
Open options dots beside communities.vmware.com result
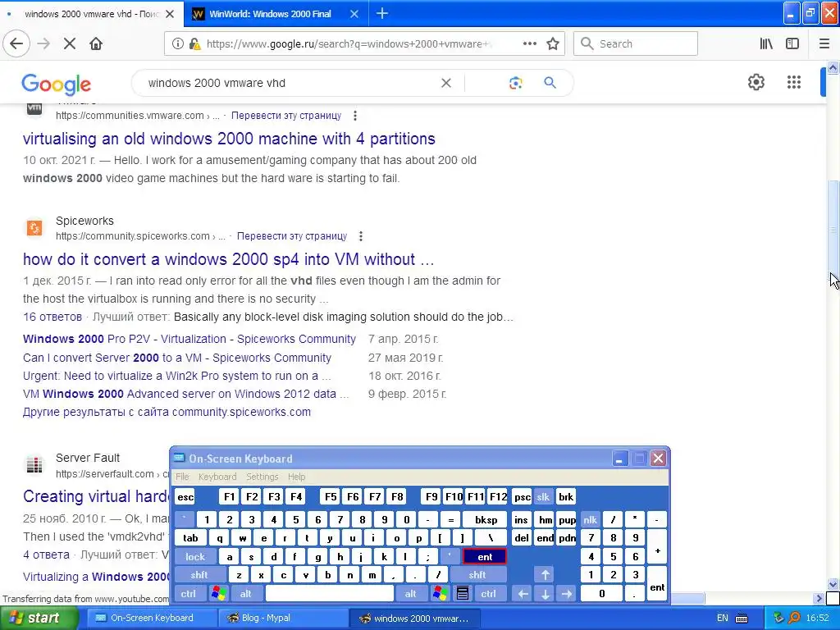click(354, 116)
